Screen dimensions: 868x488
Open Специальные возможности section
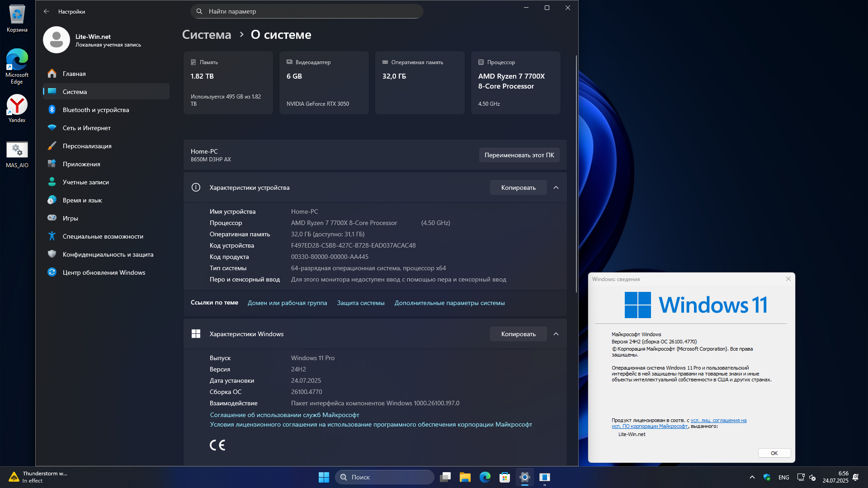[x=103, y=236]
